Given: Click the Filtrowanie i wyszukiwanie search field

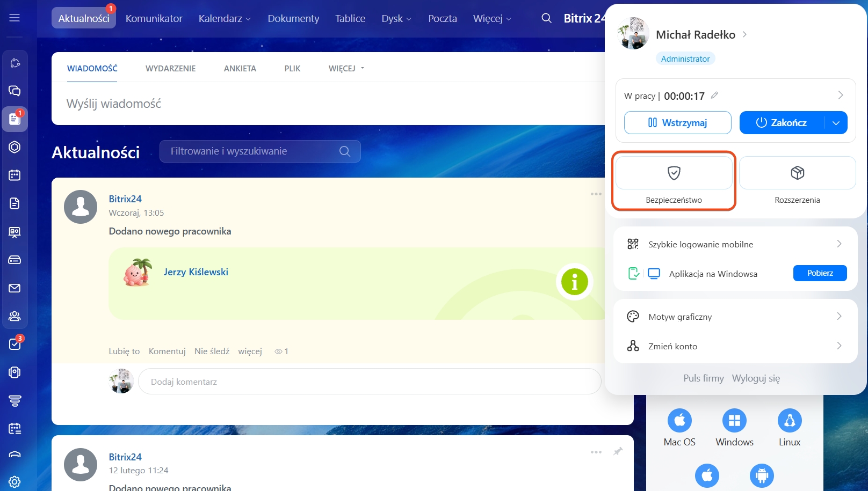Looking at the screenshot, I should pos(252,151).
